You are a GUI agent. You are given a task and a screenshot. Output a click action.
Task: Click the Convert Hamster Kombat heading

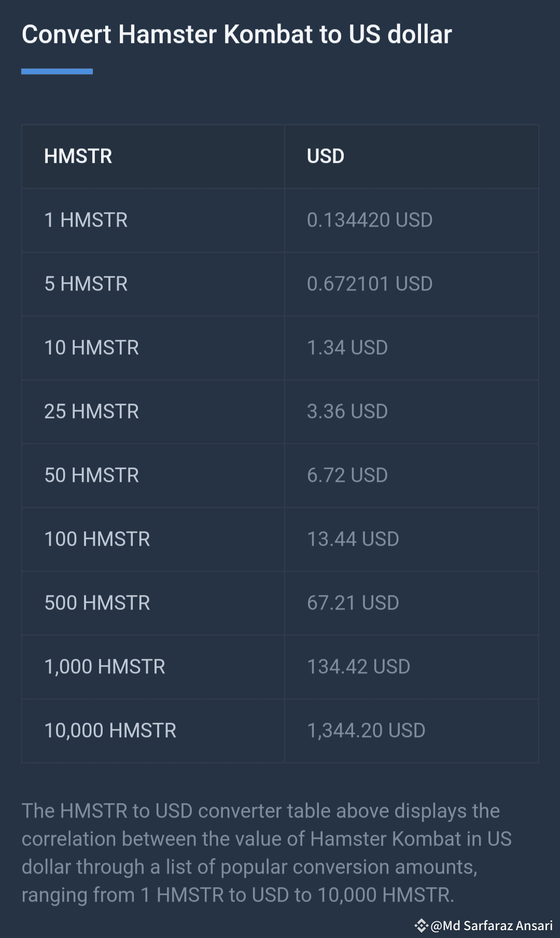click(237, 35)
